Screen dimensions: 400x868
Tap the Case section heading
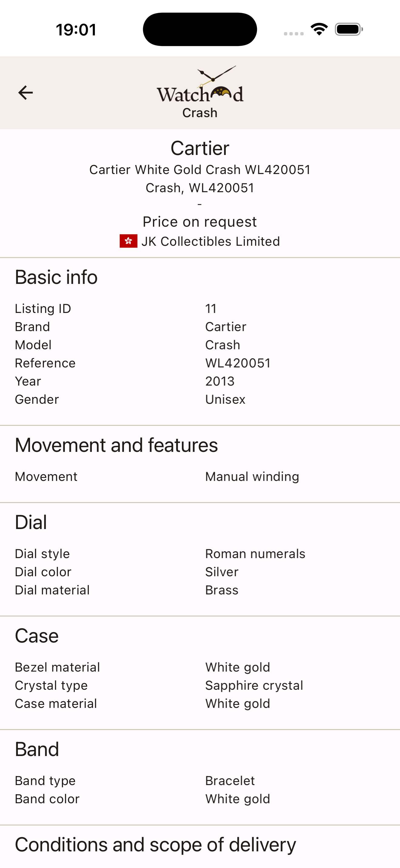click(x=36, y=636)
